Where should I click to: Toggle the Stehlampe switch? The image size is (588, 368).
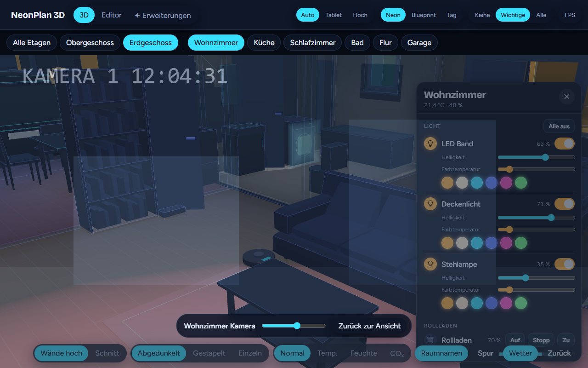(x=565, y=264)
